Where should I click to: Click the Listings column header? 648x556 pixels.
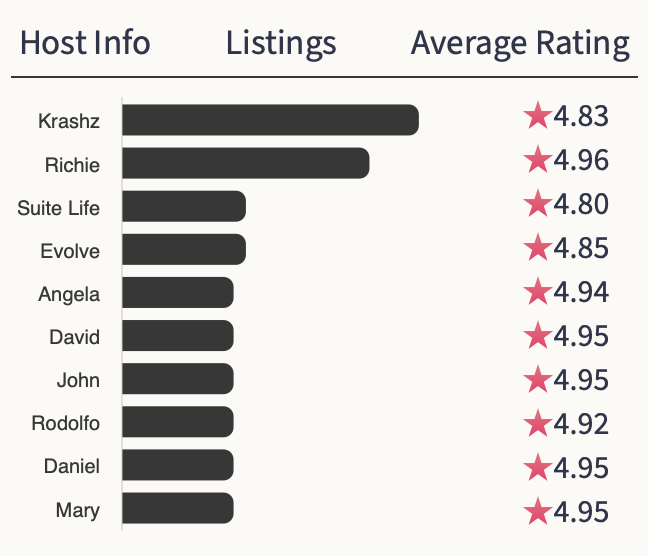coord(281,44)
